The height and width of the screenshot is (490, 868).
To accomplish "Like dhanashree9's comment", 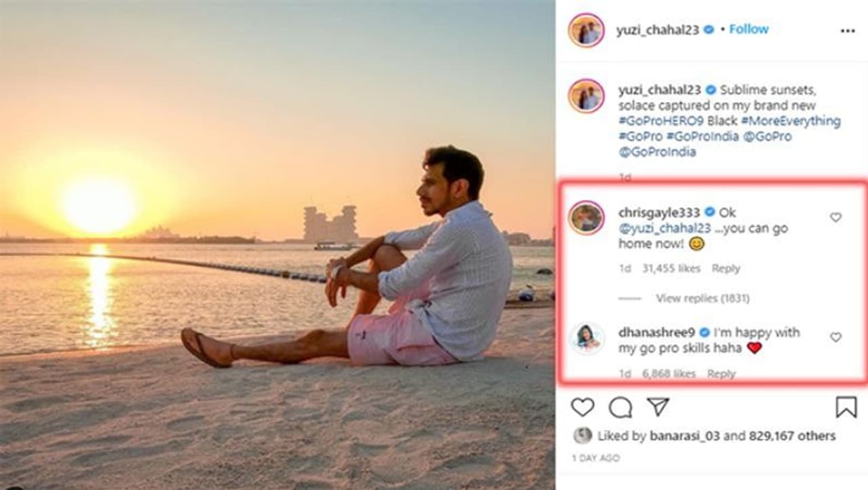I will pyautogui.click(x=835, y=337).
